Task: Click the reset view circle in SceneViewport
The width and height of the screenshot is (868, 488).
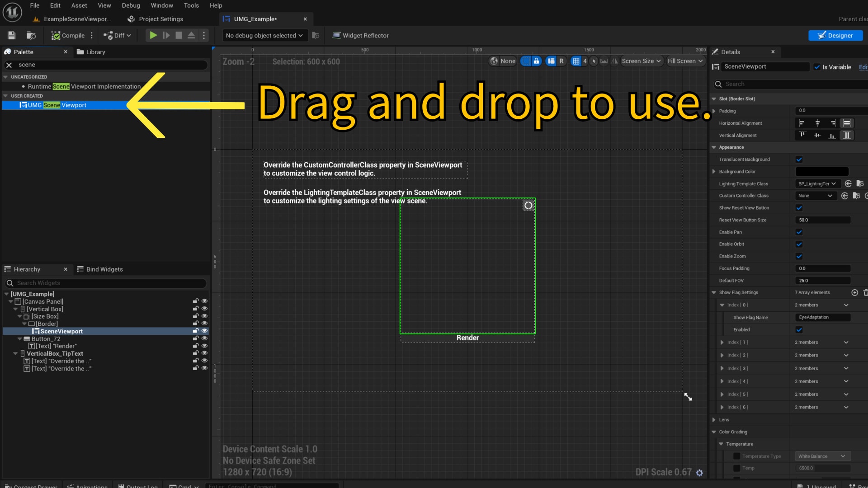Action: [x=528, y=206]
